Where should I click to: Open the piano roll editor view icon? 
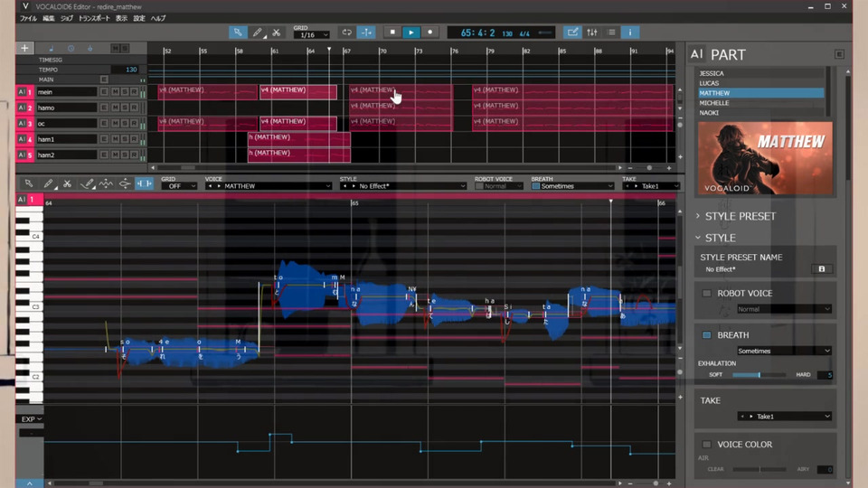tap(572, 33)
